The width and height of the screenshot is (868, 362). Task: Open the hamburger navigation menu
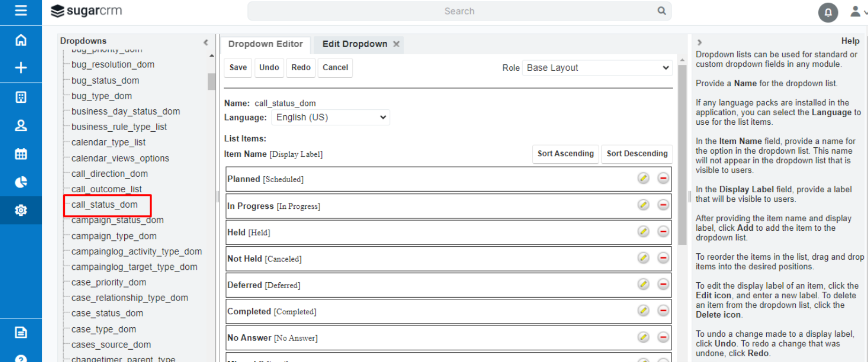pyautogui.click(x=21, y=11)
